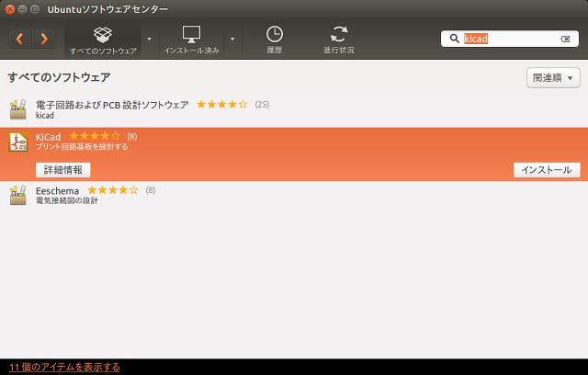588x375 pixels.
Task: Click the 詳細情報 button
Action: click(63, 170)
